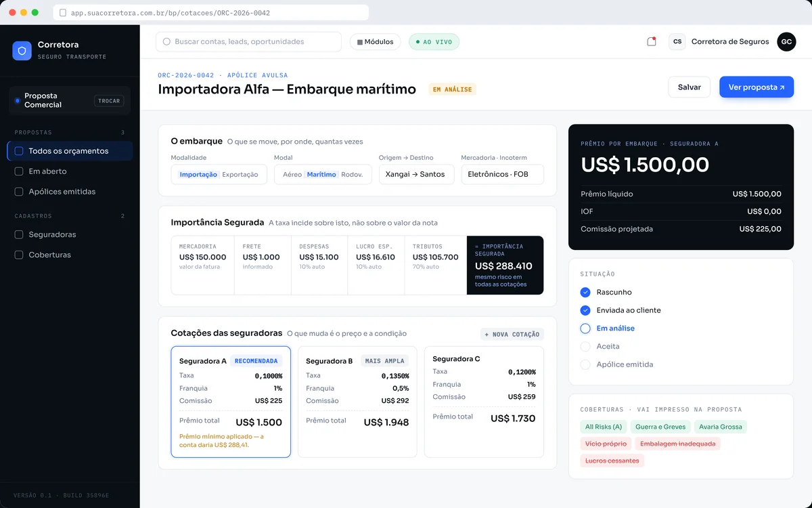
Task: Select the Seguradora C quote card
Action: pyautogui.click(x=484, y=402)
